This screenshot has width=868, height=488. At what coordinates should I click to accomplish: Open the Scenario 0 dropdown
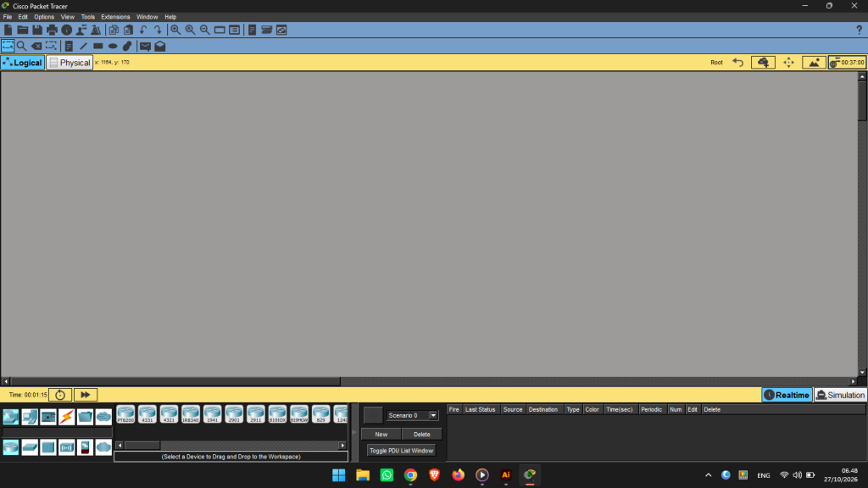[413, 415]
